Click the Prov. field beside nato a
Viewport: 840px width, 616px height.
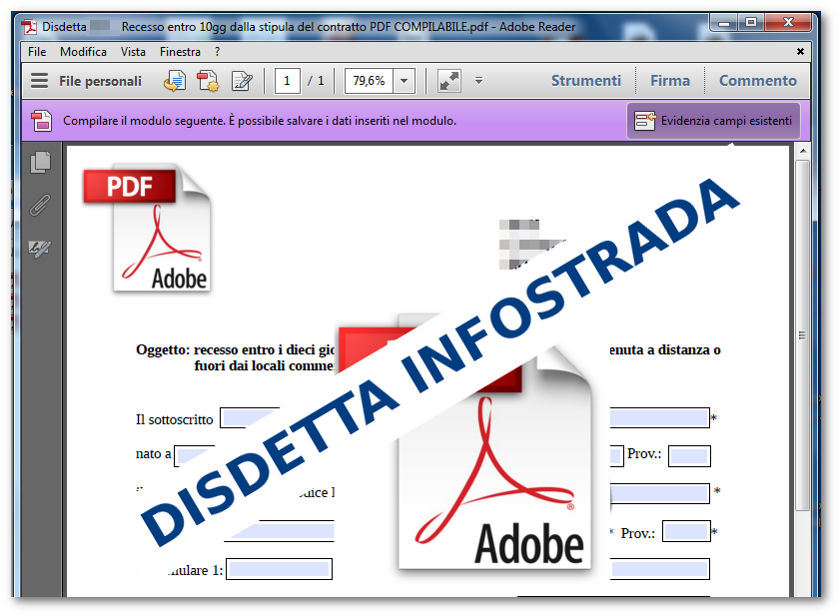(689, 456)
